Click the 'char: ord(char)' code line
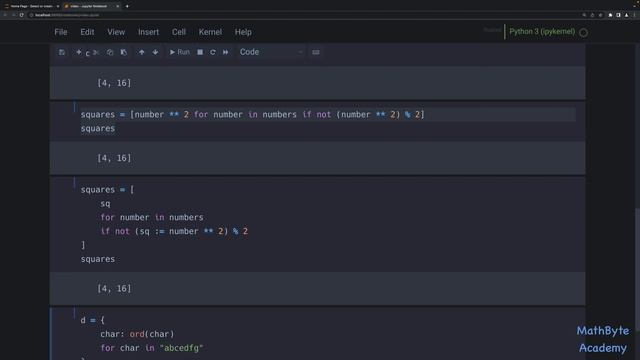The image size is (640, 360). coord(137,334)
